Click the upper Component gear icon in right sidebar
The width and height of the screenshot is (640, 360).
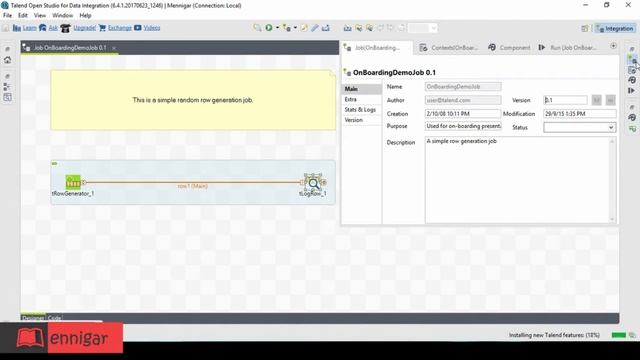click(632, 80)
